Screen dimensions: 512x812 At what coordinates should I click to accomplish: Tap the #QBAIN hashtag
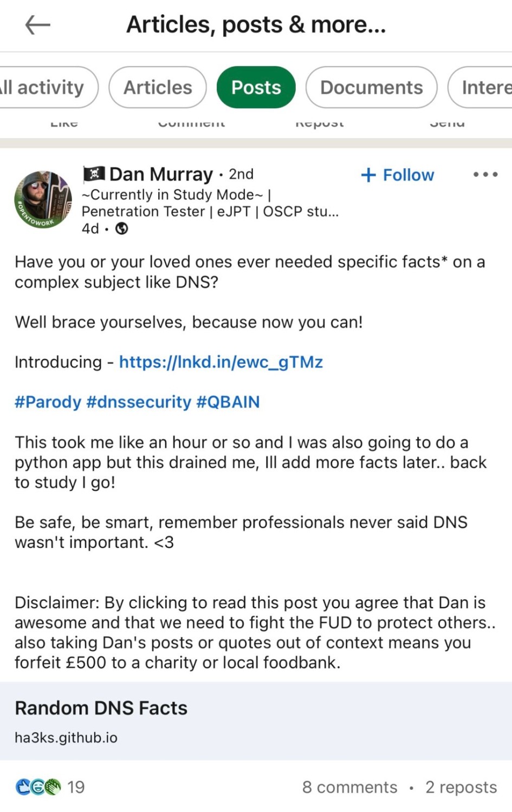pyautogui.click(x=228, y=402)
